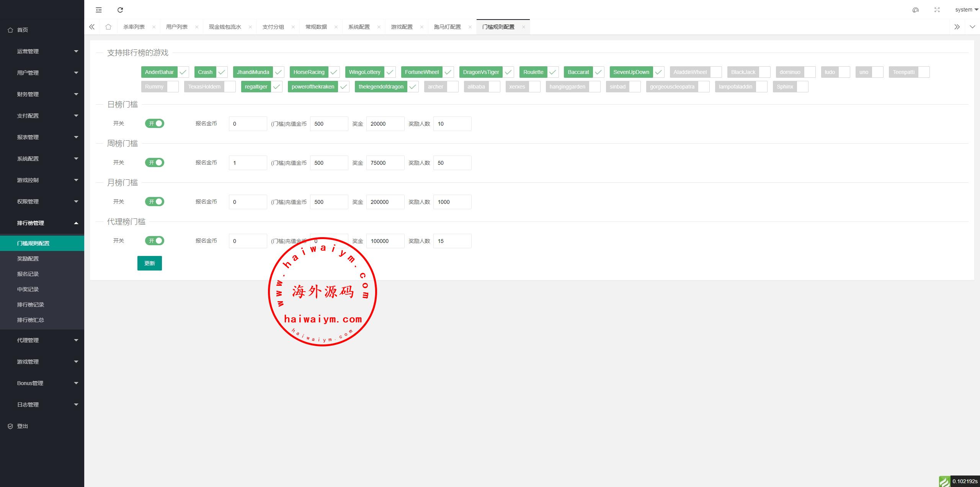This screenshot has height=487, width=980.
Task: Switch to the 用户列表 tab
Action: [x=177, y=27]
